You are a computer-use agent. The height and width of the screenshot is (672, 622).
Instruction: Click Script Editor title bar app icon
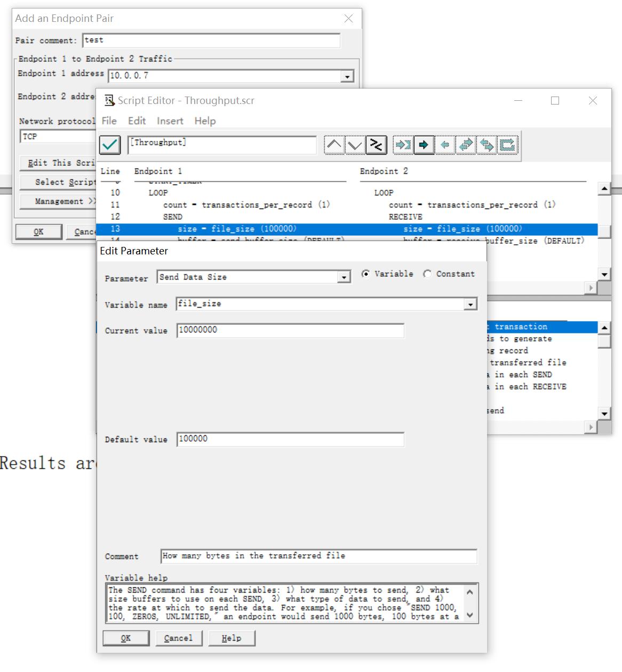109,100
